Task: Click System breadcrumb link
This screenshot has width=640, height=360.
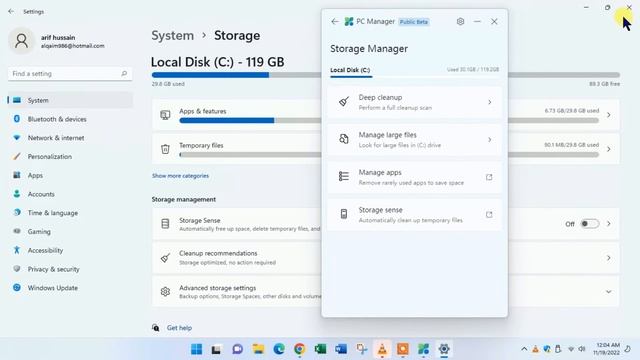Action: [x=173, y=36]
